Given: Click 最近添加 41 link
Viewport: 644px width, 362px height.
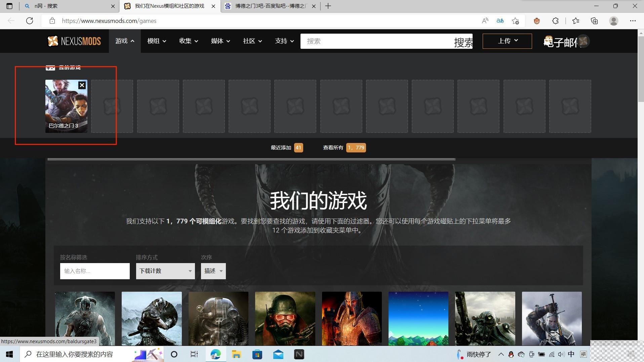Looking at the screenshot, I should (287, 148).
